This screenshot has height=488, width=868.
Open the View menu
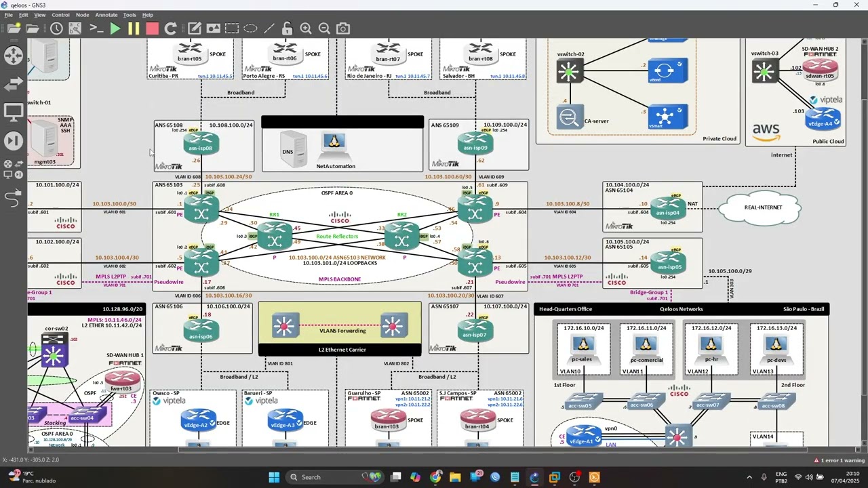click(x=40, y=15)
